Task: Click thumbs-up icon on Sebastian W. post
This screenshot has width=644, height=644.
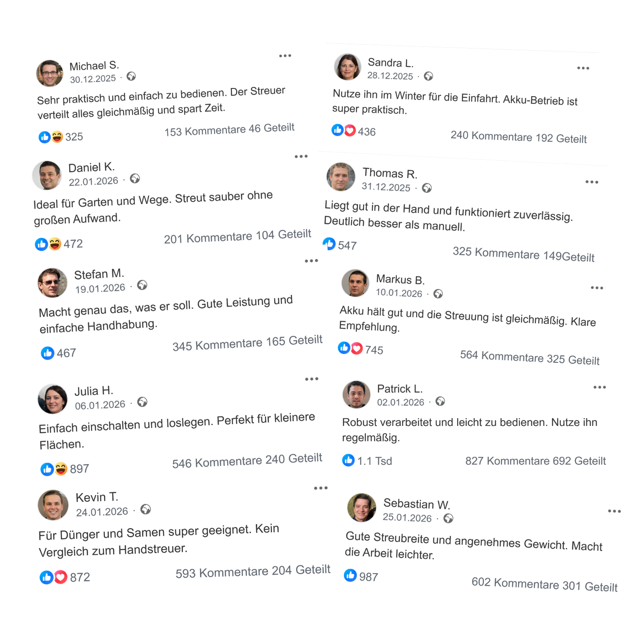Action: coord(350,575)
